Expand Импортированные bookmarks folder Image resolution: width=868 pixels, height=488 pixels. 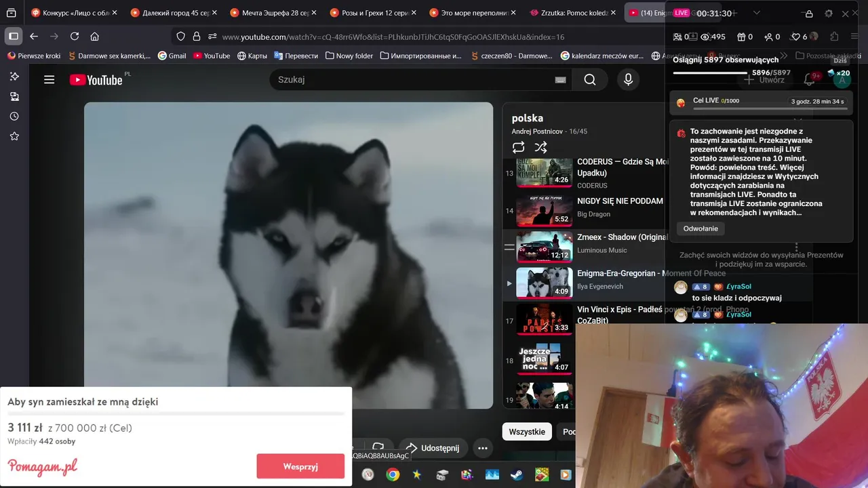pyautogui.click(x=421, y=56)
